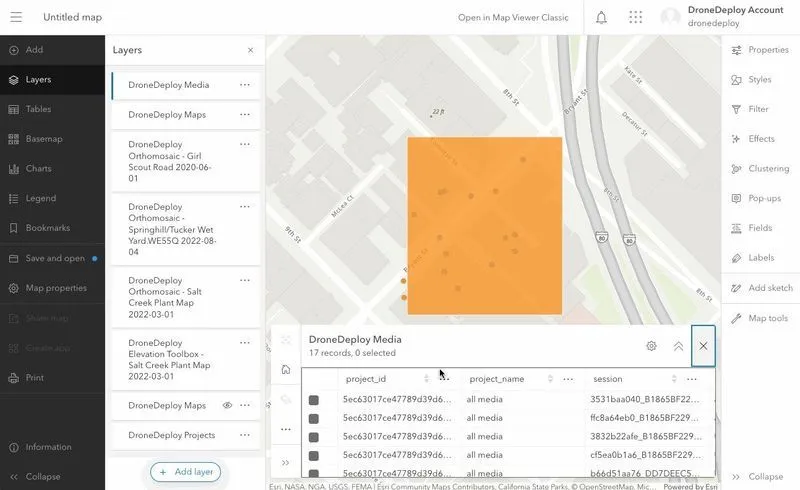Check the first table row with session 3531baa040
The image size is (800, 490).
pos(314,400)
